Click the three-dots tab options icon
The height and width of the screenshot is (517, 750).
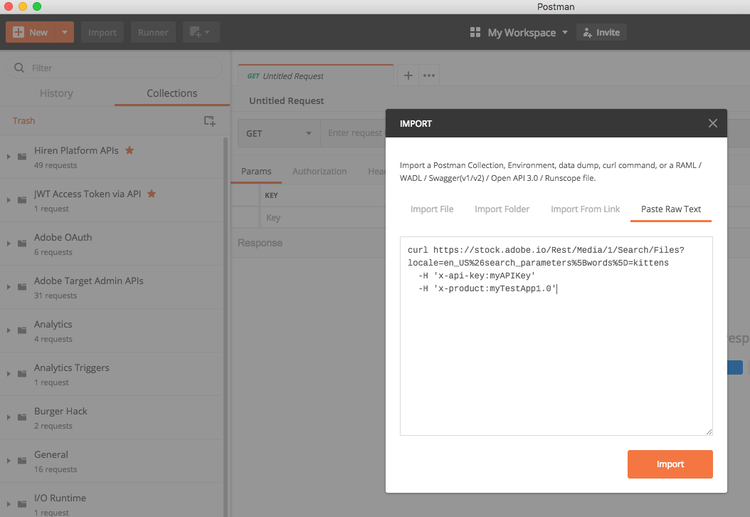[x=429, y=75]
